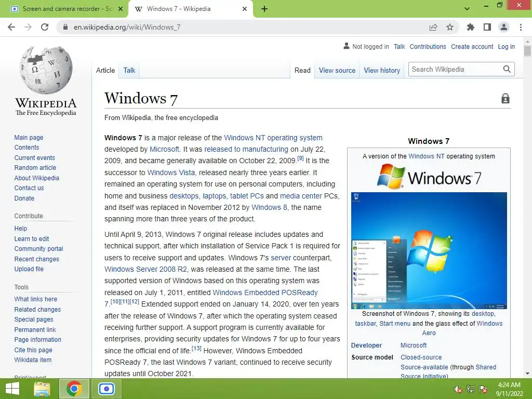This screenshot has width=532, height=399.
Task: Switch to the Talk page tab
Action: (129, 70)
